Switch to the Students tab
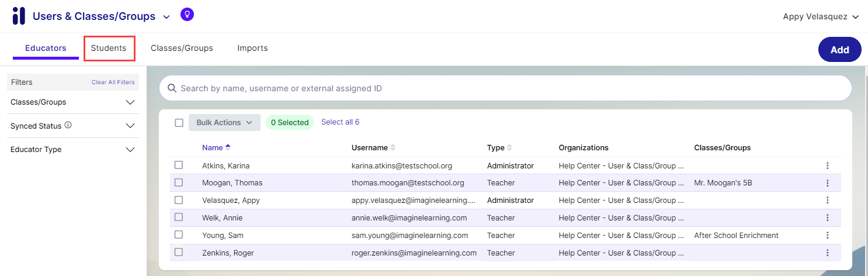Image resolution: width=868 pixels, height=276 pixels. [x=109, y=48]
